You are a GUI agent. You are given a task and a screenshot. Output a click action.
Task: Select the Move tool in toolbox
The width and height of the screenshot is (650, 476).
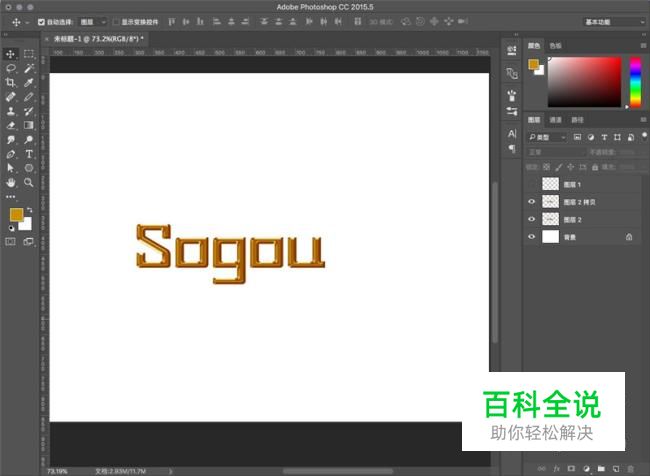pos(10,54)
